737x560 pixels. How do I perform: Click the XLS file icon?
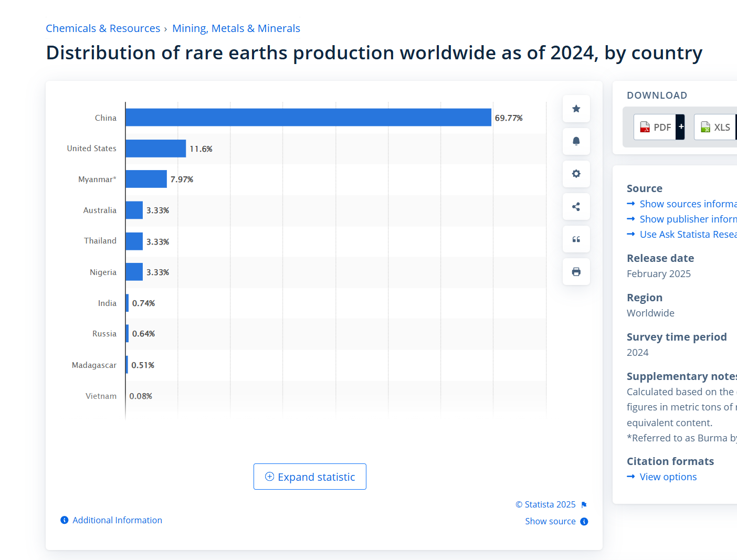pos(706,127)
